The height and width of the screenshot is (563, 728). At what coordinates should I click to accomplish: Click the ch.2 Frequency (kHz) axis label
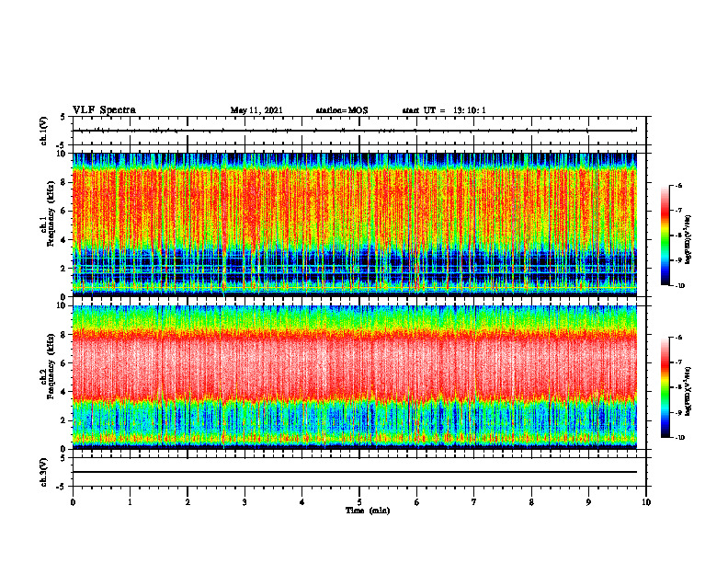tap(49, 366)
